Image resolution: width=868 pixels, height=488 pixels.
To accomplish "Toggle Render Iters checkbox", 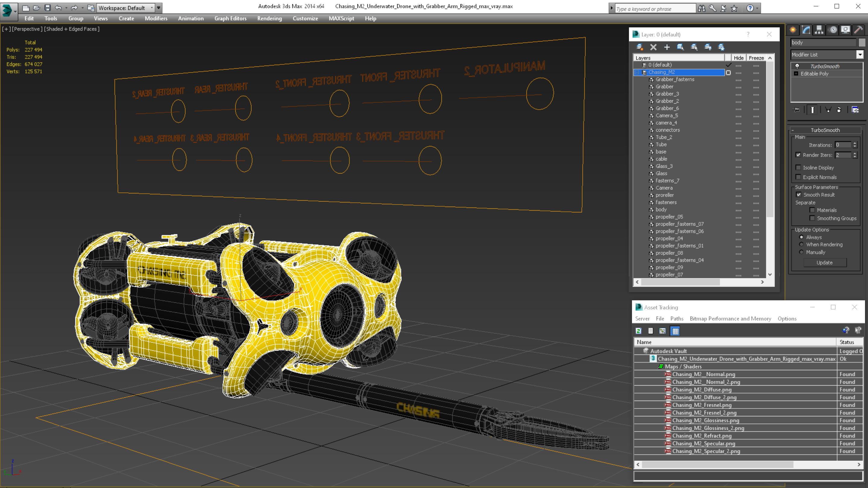I will click(798, 155).
